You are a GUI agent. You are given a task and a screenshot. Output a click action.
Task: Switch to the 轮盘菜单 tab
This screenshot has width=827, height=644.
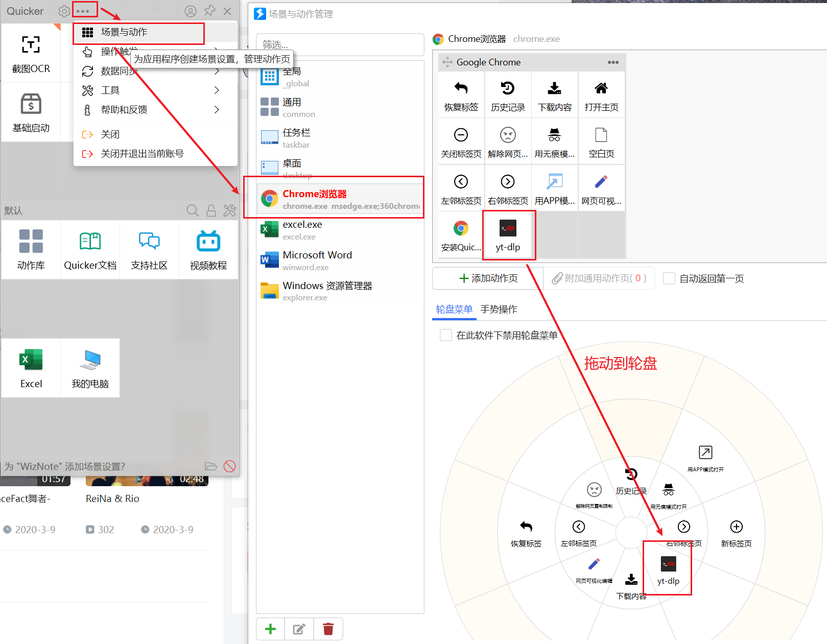pyautogui.click(x=454, y=309)
